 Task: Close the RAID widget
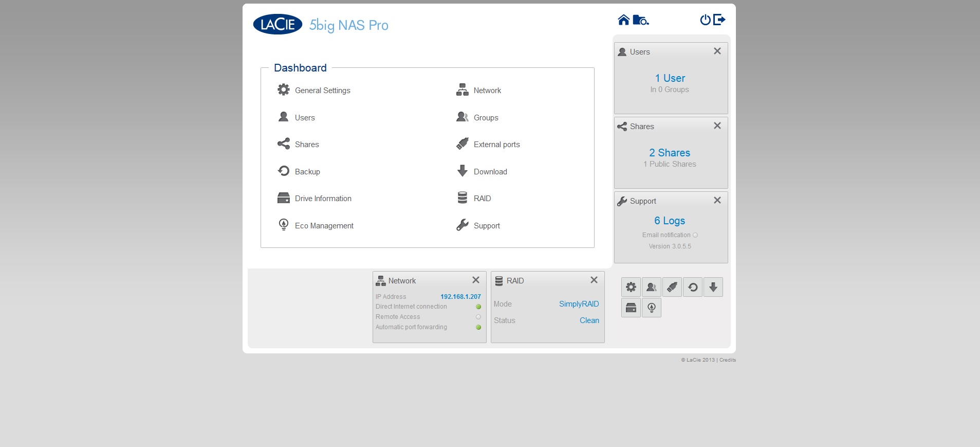pos(594,280)
